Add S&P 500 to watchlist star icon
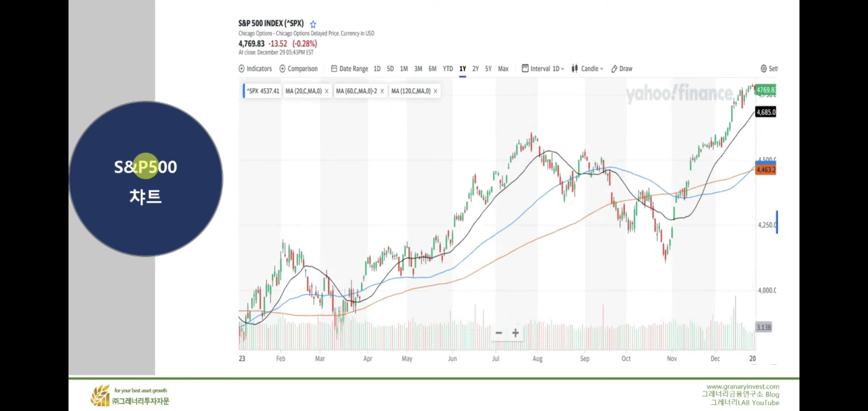This screenshot has height=411, width=868. (x=313, y=24)
